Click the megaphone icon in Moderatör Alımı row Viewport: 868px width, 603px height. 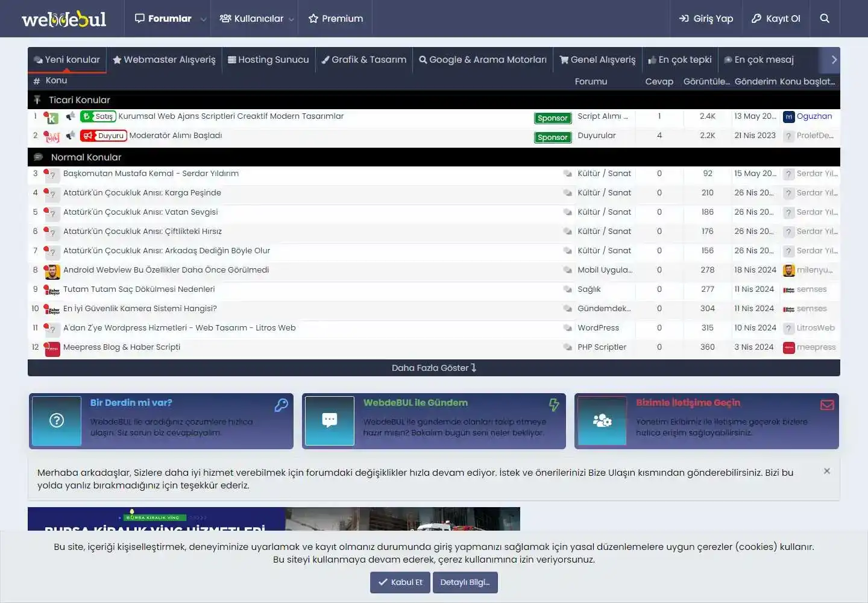click(71, 135)
